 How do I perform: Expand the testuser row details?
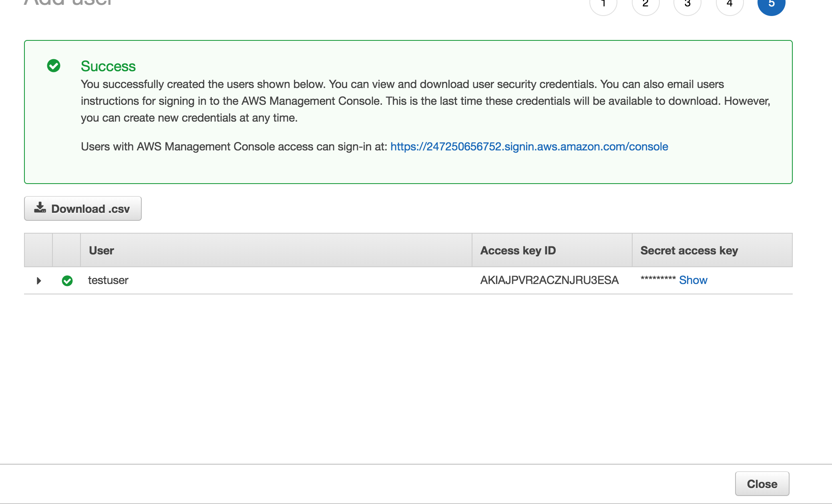click(x=39, y=281)
